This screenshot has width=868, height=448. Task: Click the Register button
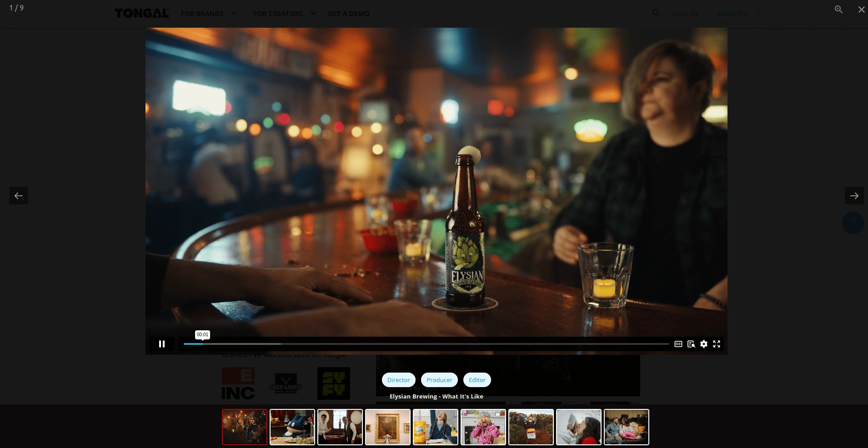tap(732, 14)
